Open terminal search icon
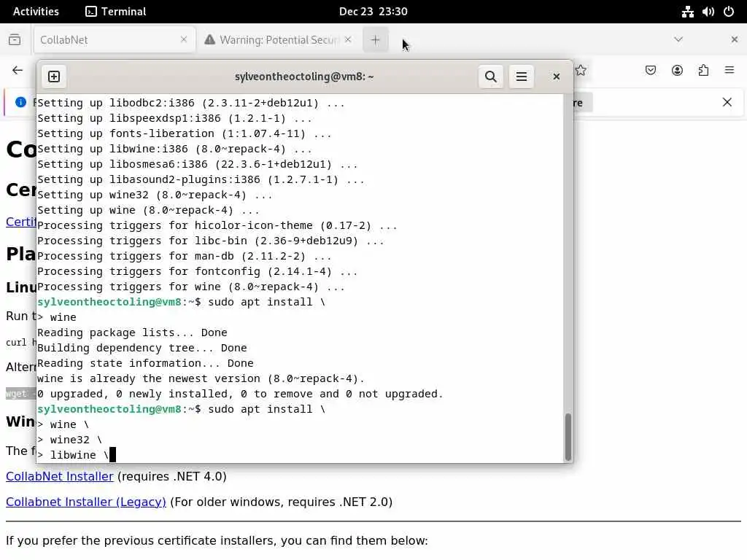This screenshot has height=560, width=747. point(491,77)
